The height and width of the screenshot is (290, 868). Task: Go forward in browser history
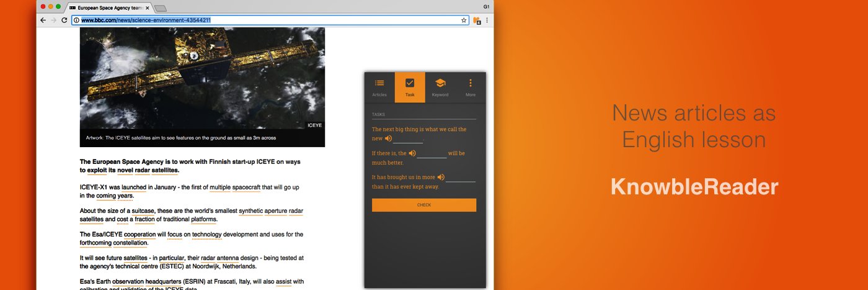pos(53,20)
